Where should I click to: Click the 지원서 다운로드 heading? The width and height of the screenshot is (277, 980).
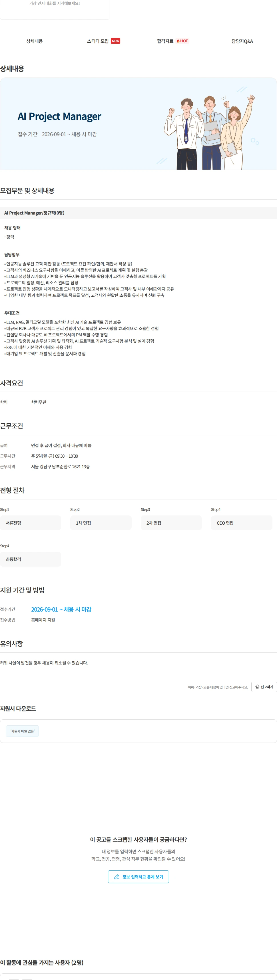(x=18, y=708)
